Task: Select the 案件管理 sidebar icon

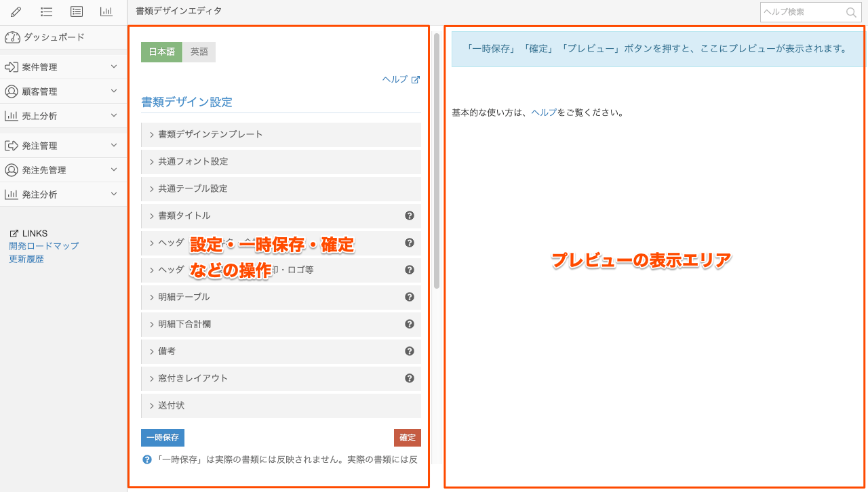Action: point(12,66)
